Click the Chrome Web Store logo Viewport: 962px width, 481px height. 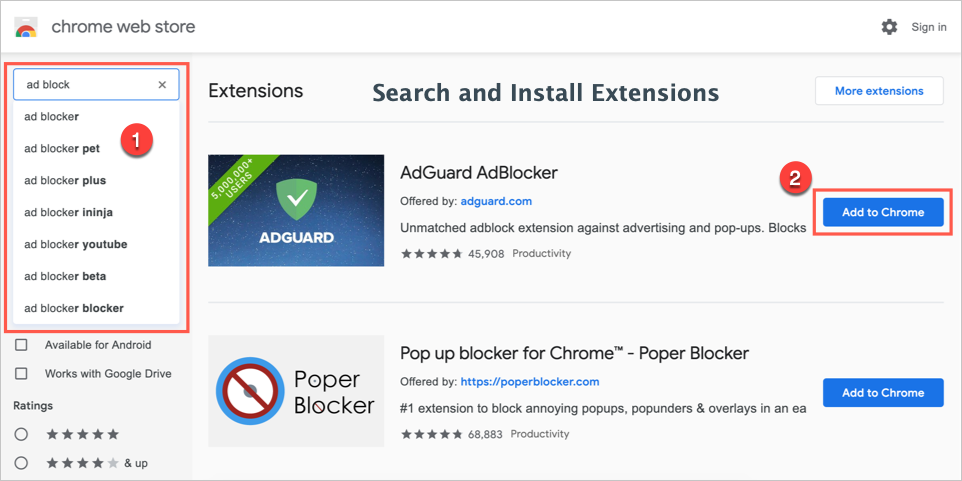pyautogui.click(x=26, y=27)
